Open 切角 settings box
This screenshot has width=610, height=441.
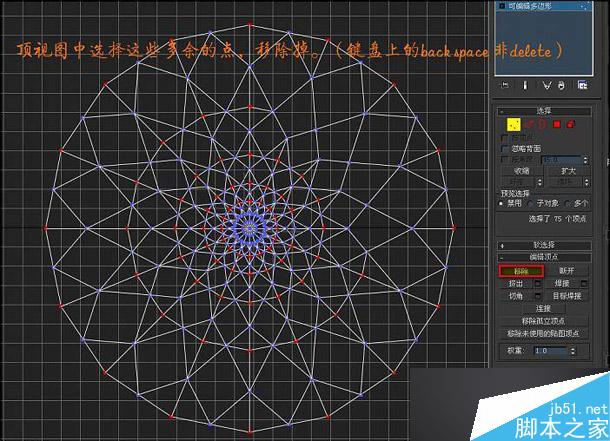(x=538, y=296)
